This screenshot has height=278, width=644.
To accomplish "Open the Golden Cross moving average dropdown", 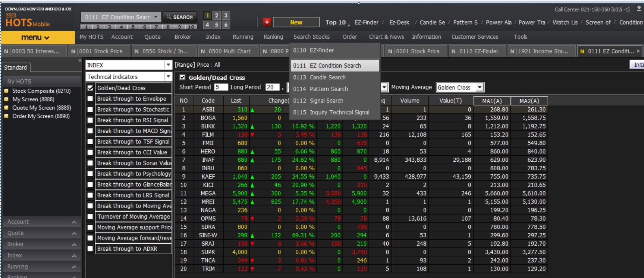I will point(480,88).
